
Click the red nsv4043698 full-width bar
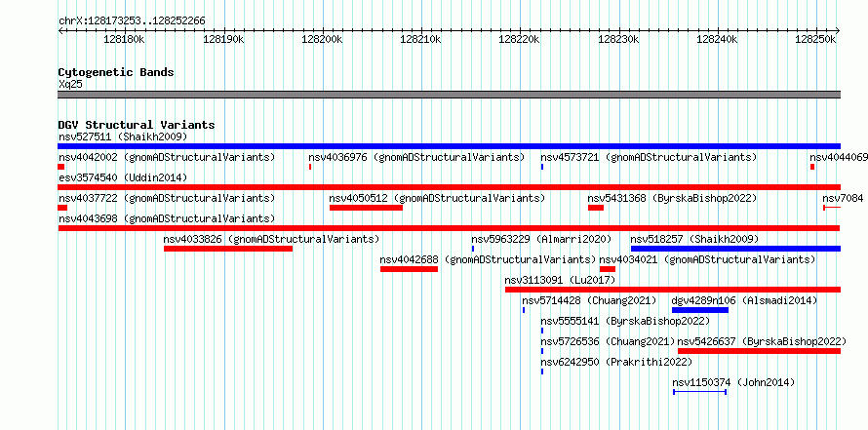pyautogui.click(x=449, y=228)
